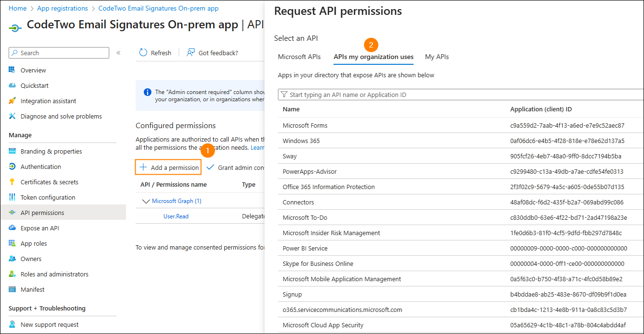
Task: Click Add a permission button
Action: click(169, 167)
